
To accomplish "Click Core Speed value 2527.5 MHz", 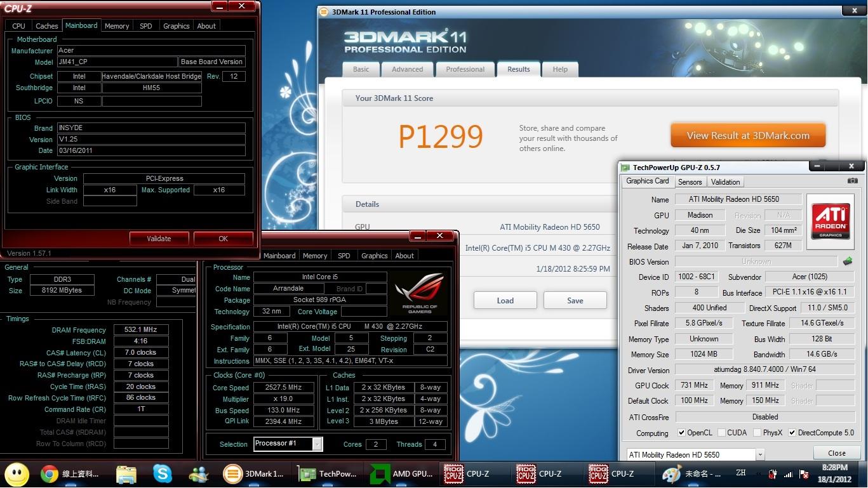I will [x=284, y=388].
